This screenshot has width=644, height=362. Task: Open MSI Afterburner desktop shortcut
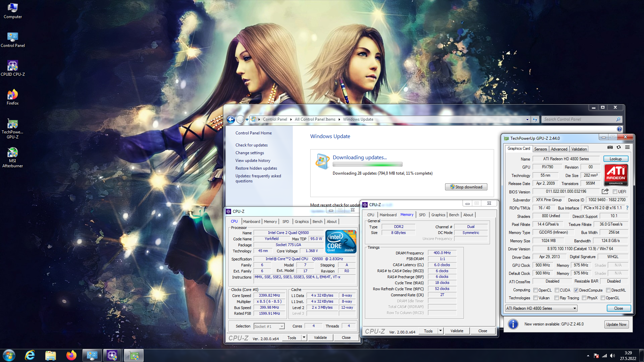click(12, 158)
